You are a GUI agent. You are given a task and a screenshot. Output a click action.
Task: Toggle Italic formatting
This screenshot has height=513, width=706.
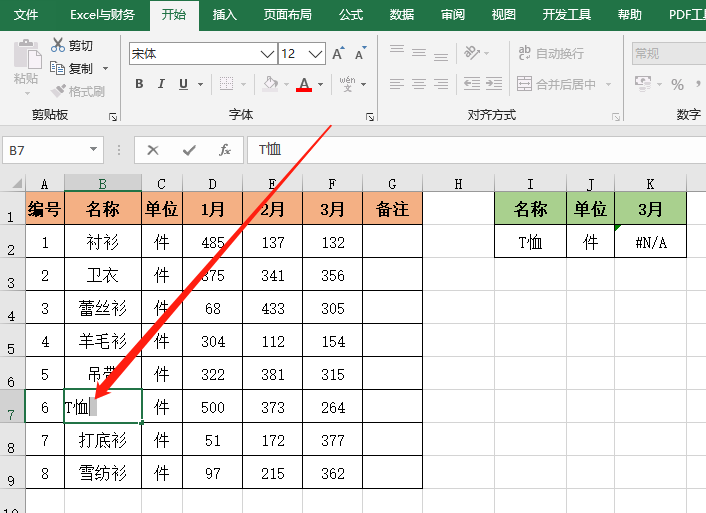pyautogui.click(x=161, y=84)
